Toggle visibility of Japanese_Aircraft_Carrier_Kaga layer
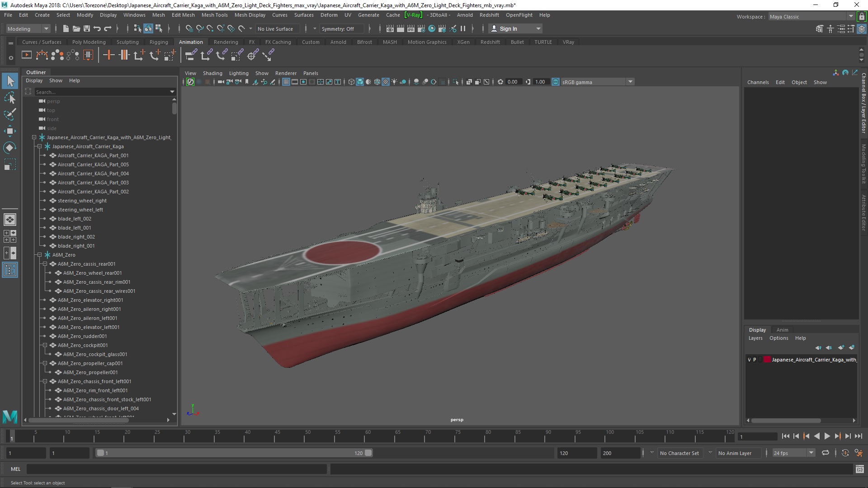The image size is (868, 488). coord(750,359)
